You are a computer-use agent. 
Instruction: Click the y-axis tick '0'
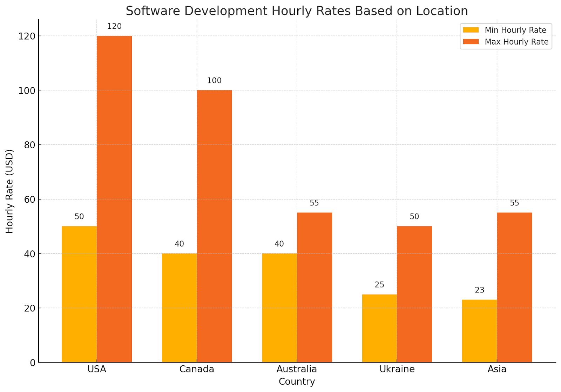[33, 363]
